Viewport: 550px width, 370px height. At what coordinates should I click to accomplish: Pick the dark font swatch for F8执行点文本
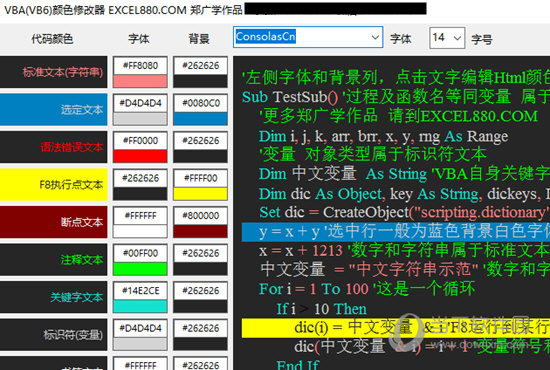tap(140, 194)
